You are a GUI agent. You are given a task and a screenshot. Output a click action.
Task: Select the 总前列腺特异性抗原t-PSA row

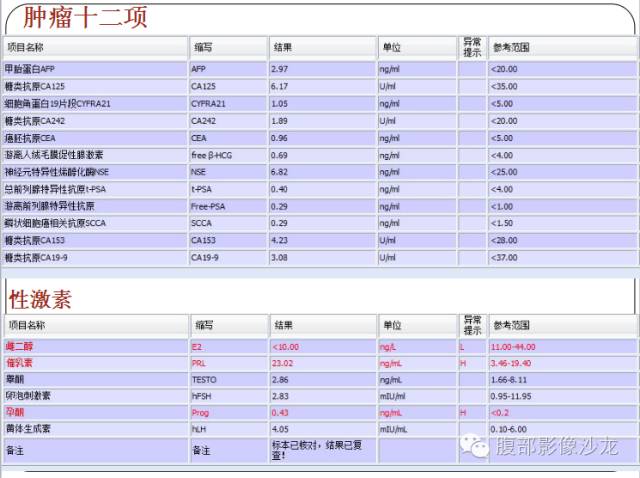(55, 189)
